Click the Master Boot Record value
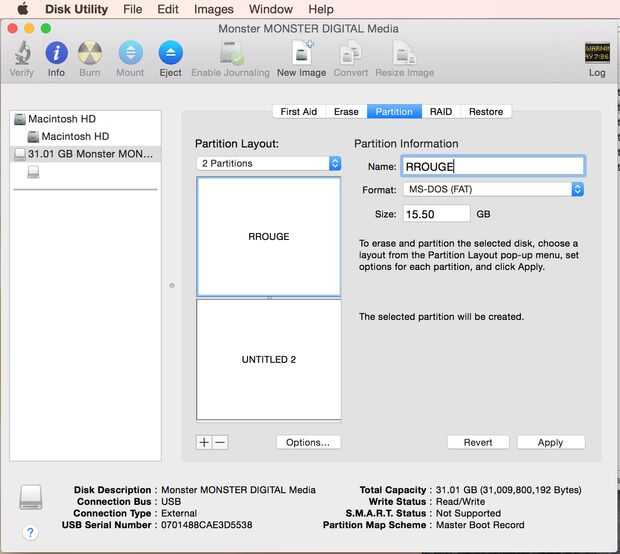620x554 pixels. pyautogui.click(x=480, y=525)
